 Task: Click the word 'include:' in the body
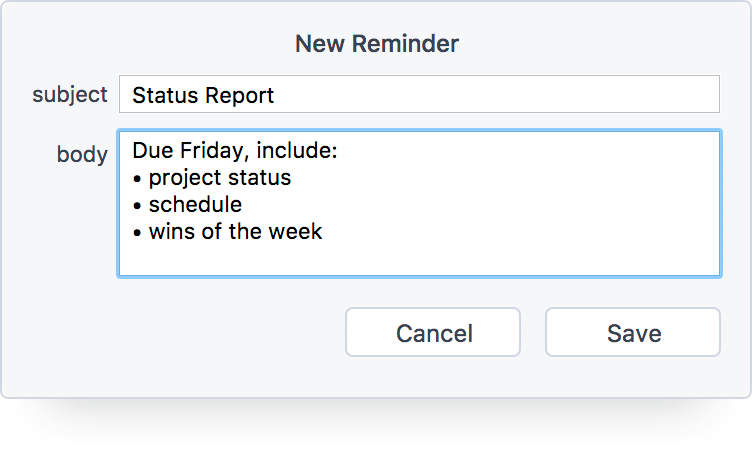coord(297,150)
